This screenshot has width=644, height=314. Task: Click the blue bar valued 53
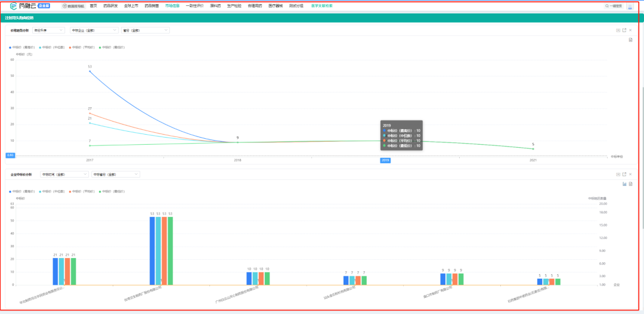pyautogui.click(x=152, y=251)
